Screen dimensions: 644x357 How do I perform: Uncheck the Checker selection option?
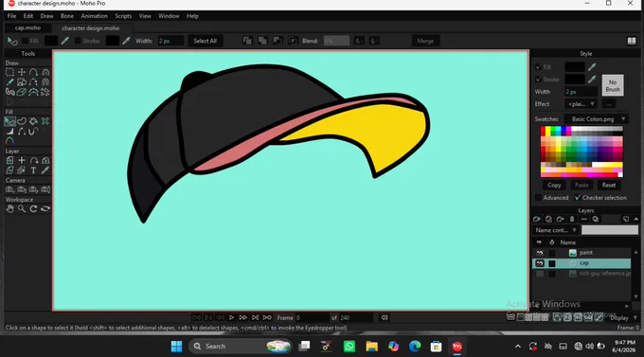[x=578, y=198]
